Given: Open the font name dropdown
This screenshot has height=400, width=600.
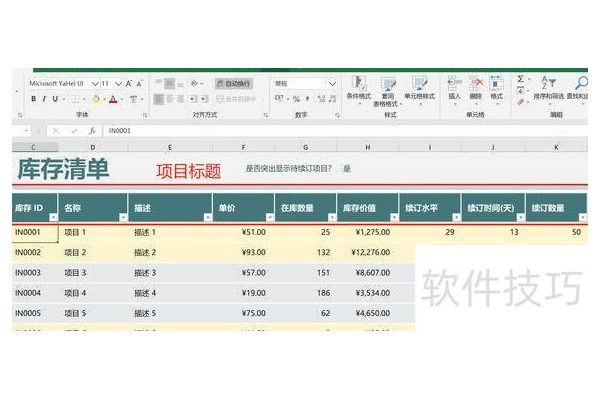Looking at the screenshot, I should (95, 83).
